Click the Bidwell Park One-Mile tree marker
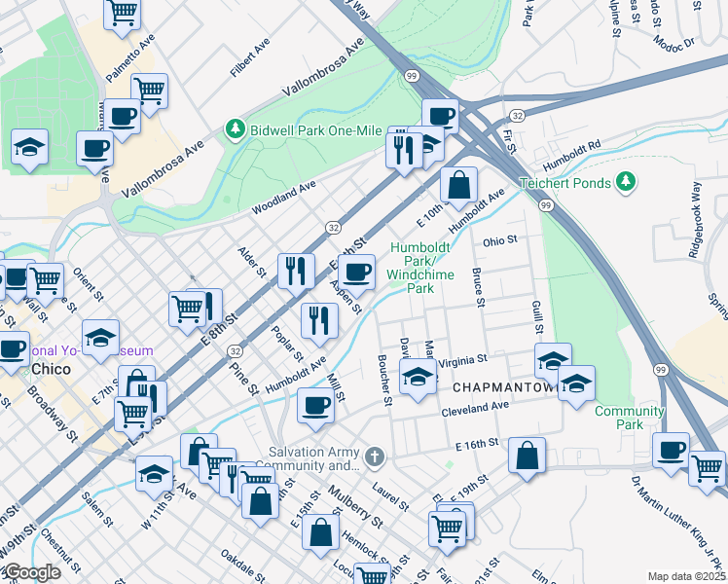The height and width of the screenshot is (584, 728). [x=234, y=128]
